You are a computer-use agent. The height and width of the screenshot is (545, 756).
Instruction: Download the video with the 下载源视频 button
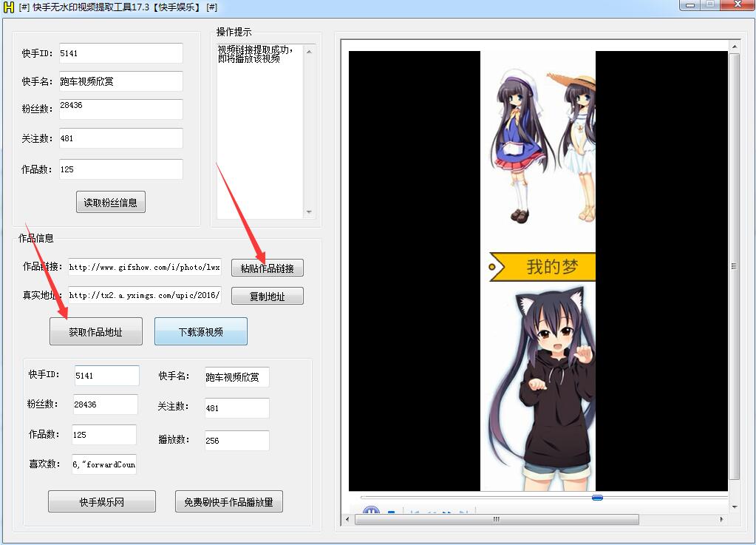(200, 331)
